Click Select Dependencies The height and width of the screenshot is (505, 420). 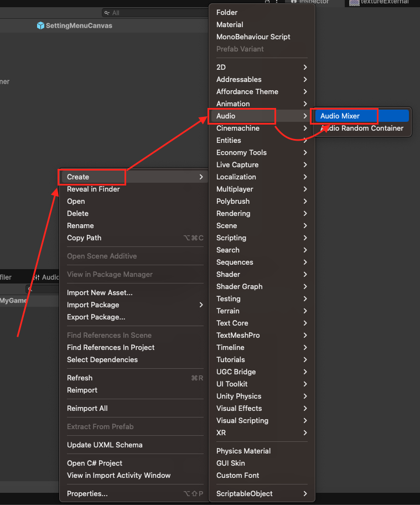point(134,360)
